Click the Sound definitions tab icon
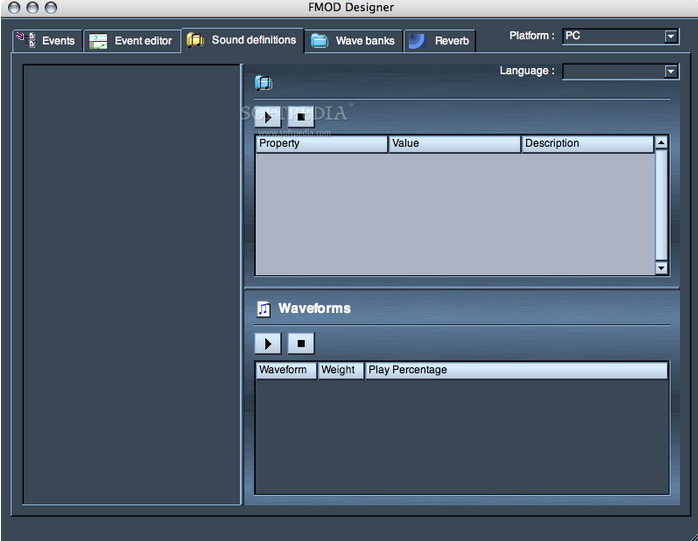This screenshot has height=541, width=698. [x=195, y=40]
